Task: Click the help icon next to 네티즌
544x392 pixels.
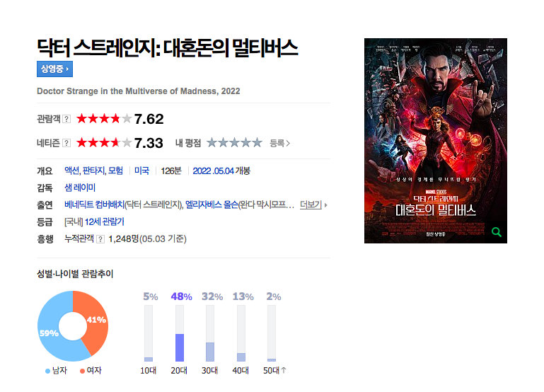Action: pos(66,143)
